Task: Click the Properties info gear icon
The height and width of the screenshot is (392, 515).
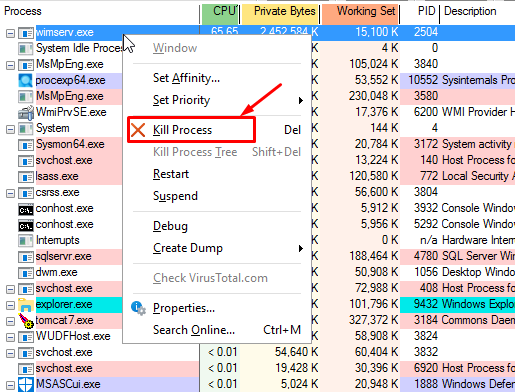Action: pos(138,308)
